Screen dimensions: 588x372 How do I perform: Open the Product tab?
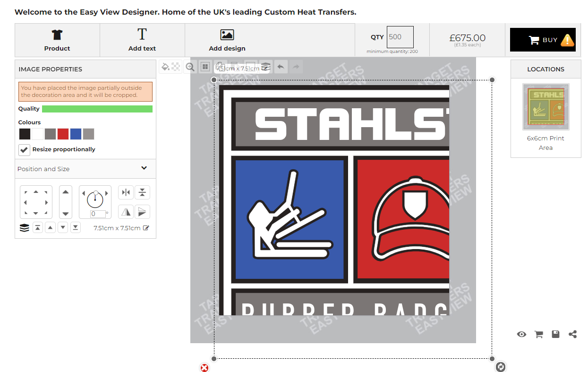tap(57, 40)
